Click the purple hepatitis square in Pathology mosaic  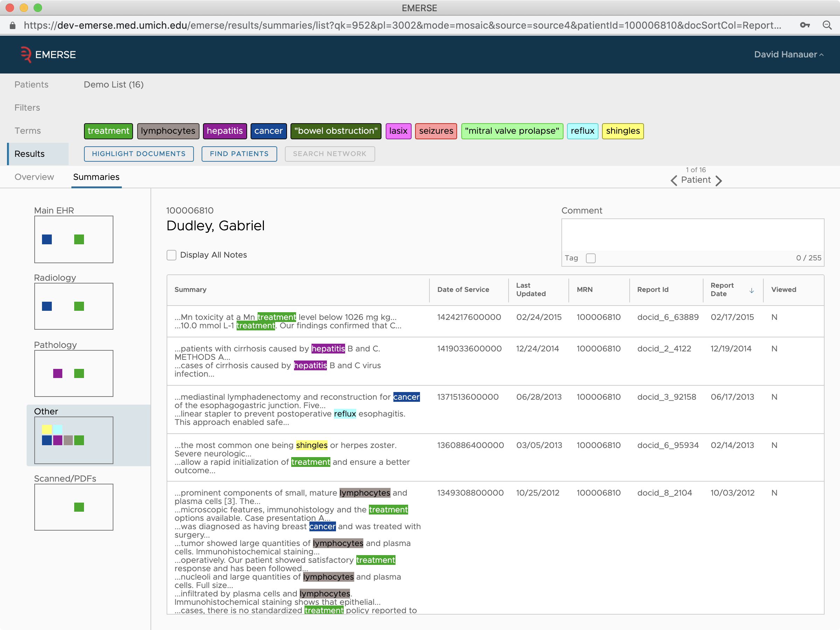58,373
